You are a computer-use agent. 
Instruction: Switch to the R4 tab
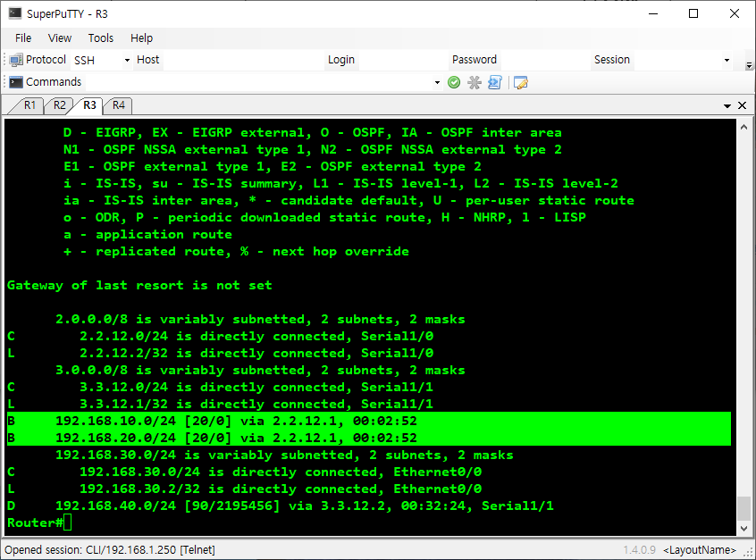coord(119,105)
